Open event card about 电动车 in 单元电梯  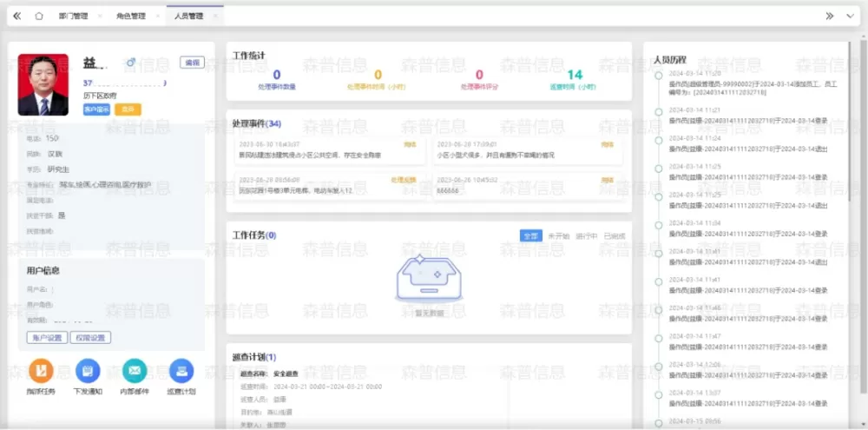pyautogui.click(x=331, y=186)
